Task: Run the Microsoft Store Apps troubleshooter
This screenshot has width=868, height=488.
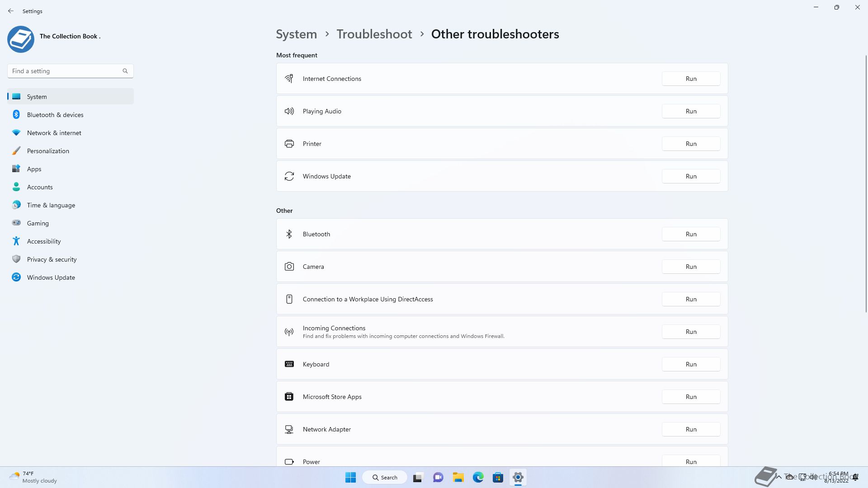Action: [691, 397]
